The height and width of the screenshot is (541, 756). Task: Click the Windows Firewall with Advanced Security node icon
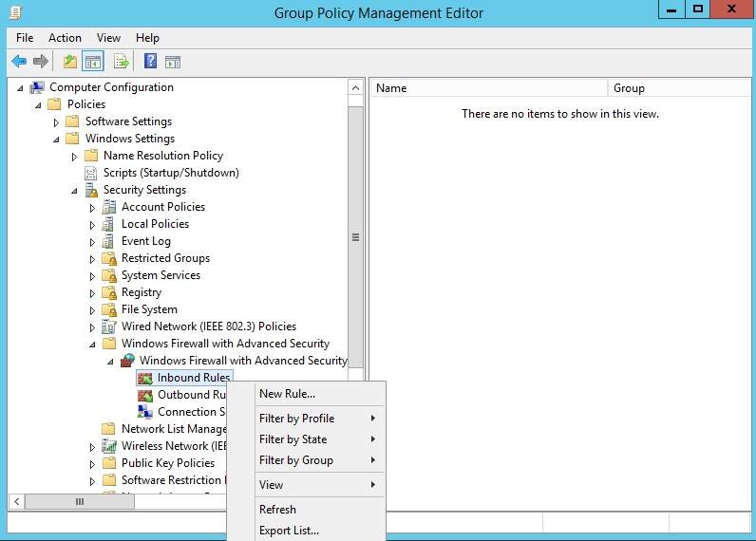click(x=127, y=361)
